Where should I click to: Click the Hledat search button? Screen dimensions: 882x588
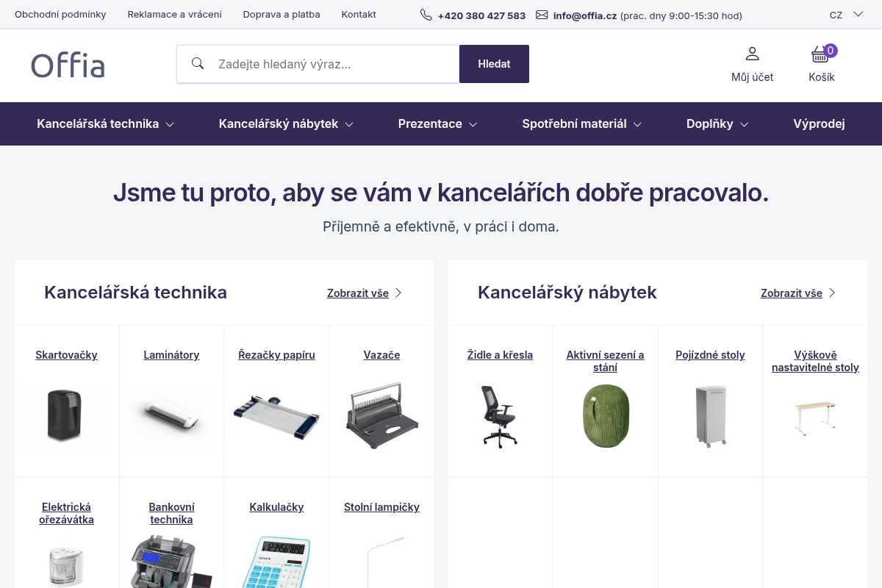[x=494, y=64]
